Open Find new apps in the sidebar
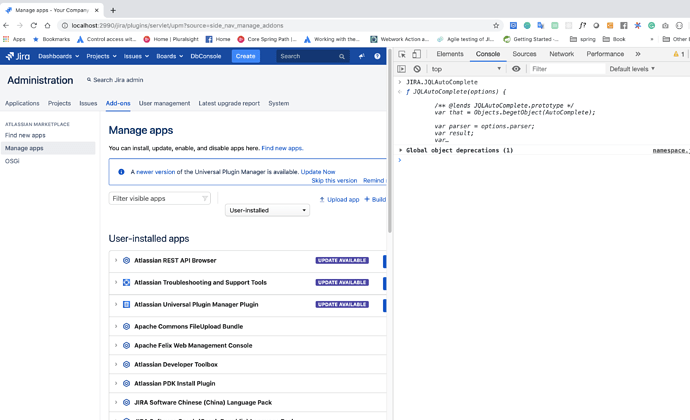Viewport: 690px width, 420px height. click(25, 135)
